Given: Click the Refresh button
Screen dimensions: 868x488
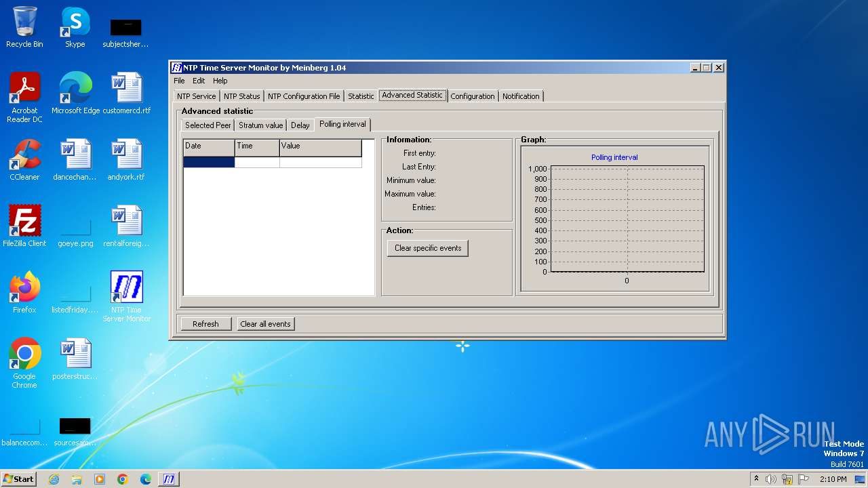Looking at the screenshot, I should [x=205, y=324].
